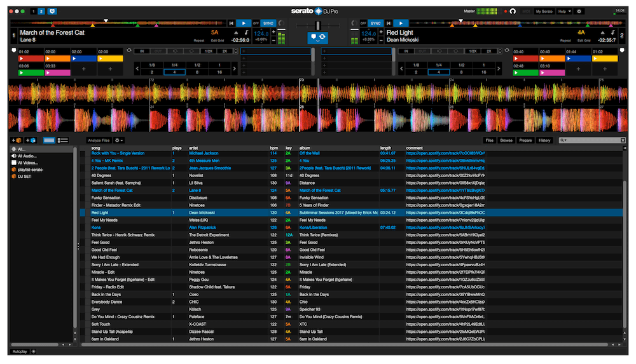The width and height of the screenshot is (636, 364).
Task: Toggle Repeat on deck 1
Action: (198, 41)
